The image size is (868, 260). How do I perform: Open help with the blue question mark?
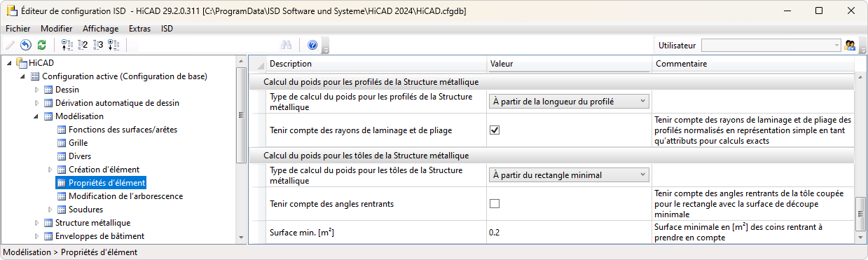point(312,45)
